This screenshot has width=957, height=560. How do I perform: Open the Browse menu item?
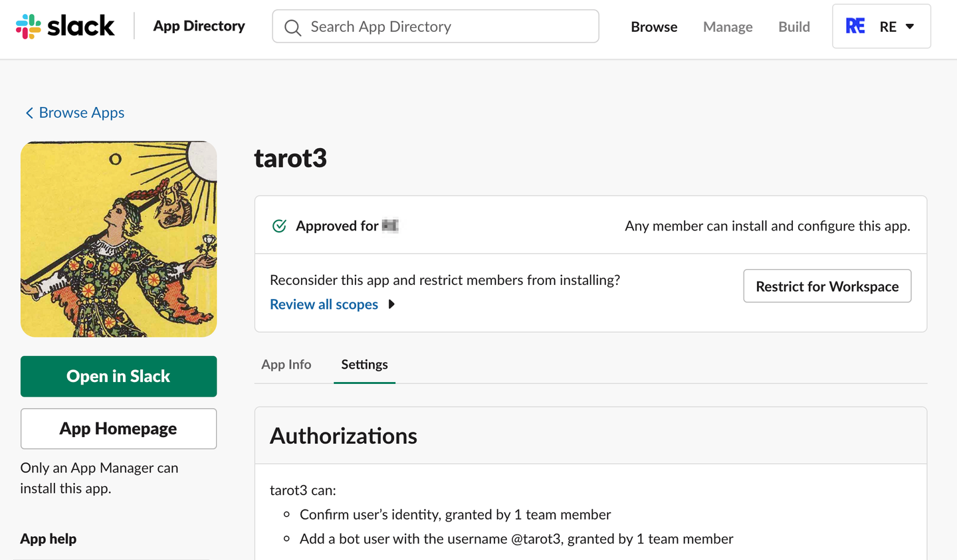coord(654,27)
